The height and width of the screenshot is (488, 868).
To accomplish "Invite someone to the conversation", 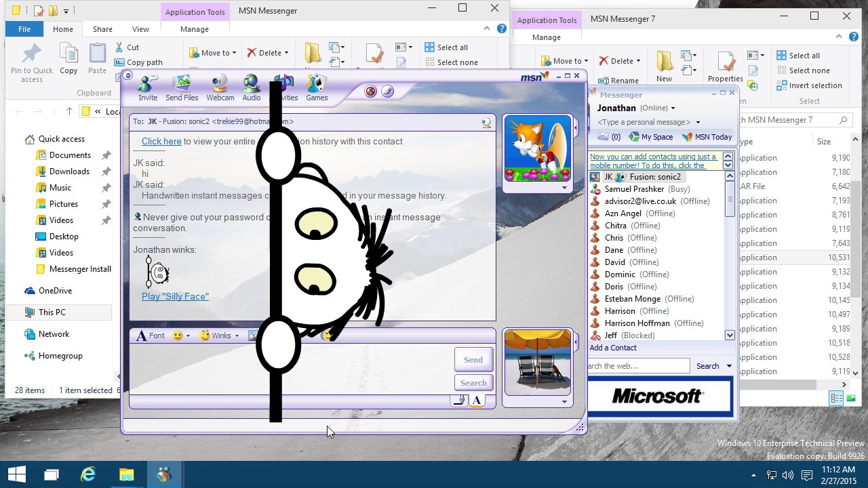I will point(147,87).
